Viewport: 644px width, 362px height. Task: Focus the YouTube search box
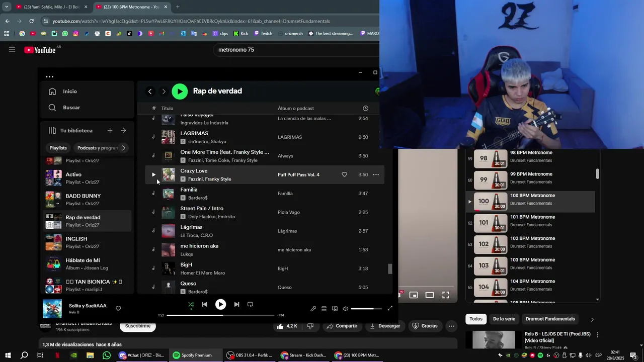[297, 50]
